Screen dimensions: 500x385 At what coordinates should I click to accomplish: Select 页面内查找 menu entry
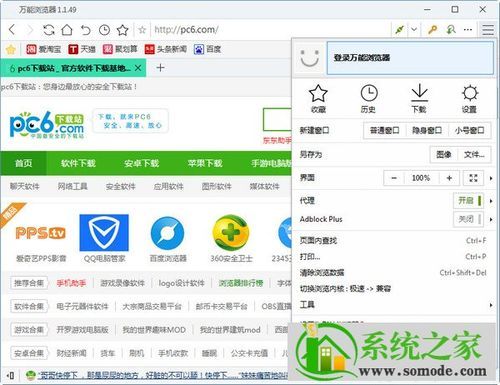[393, 240]
